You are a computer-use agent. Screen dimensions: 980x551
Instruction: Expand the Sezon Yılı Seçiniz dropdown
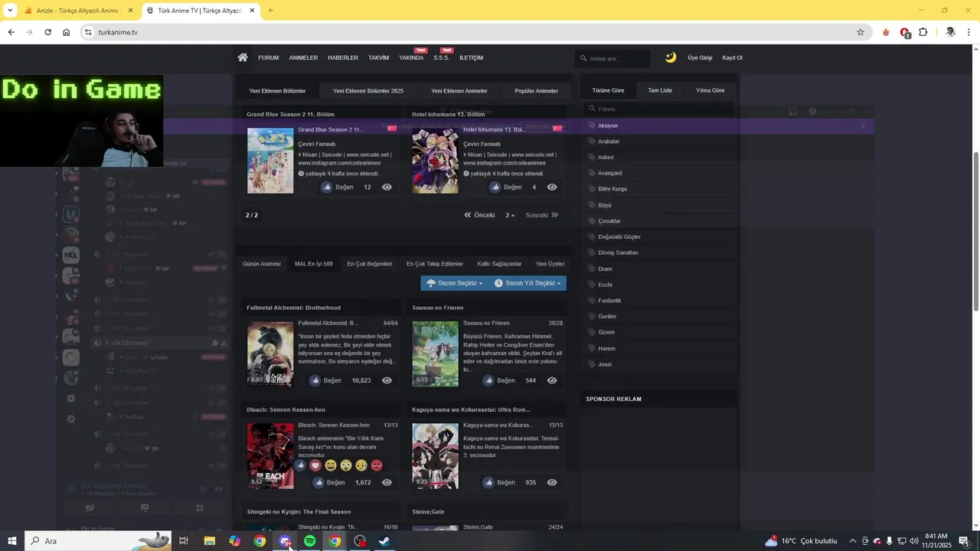(528, 283)
